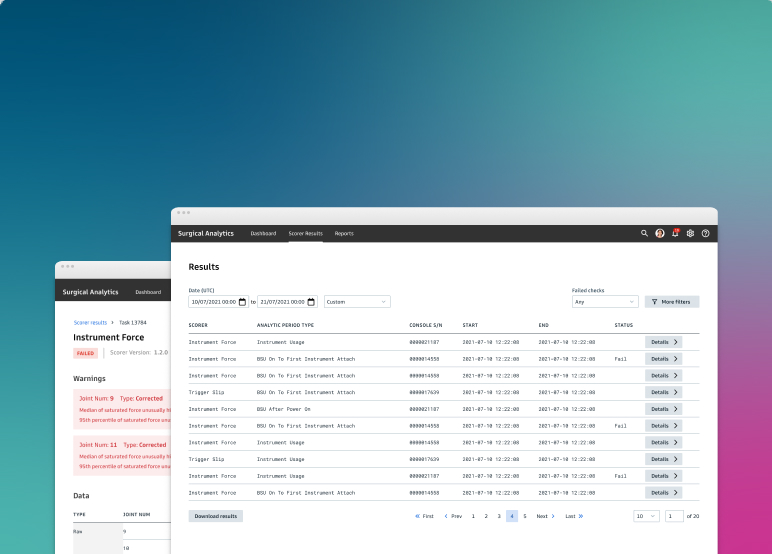Open search with the magnifier icon
The image size is (772, 554).
pos(645,233)
